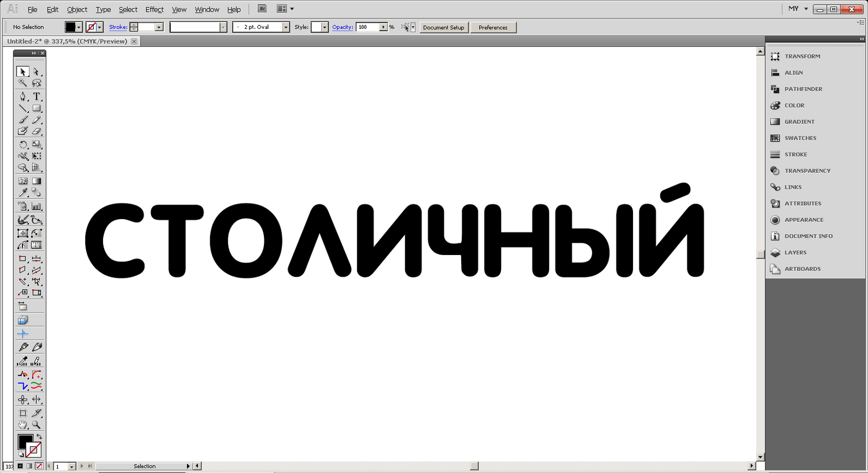
Task: Select the Scale tool
Action: coord(36,145)
